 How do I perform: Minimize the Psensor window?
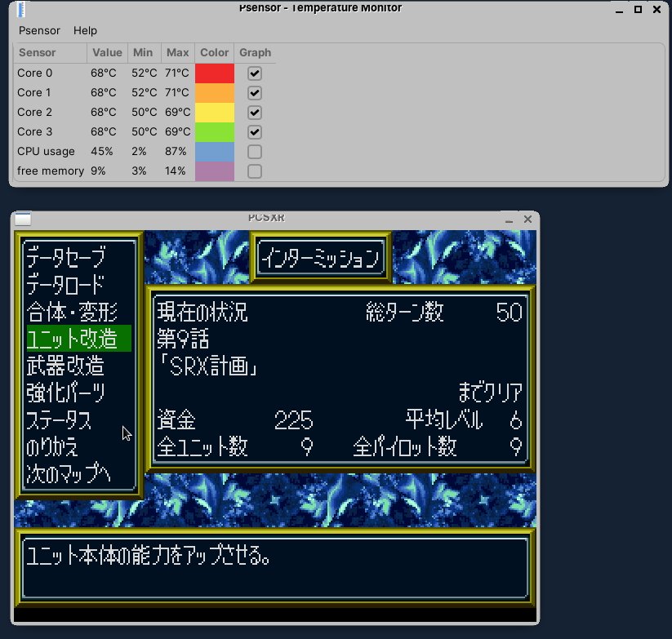619,11
